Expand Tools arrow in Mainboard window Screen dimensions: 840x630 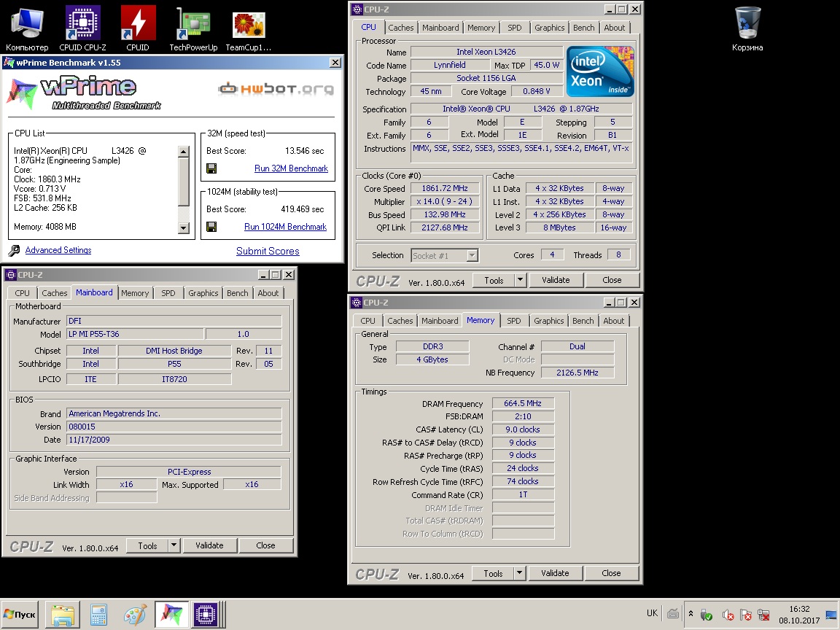174,546
